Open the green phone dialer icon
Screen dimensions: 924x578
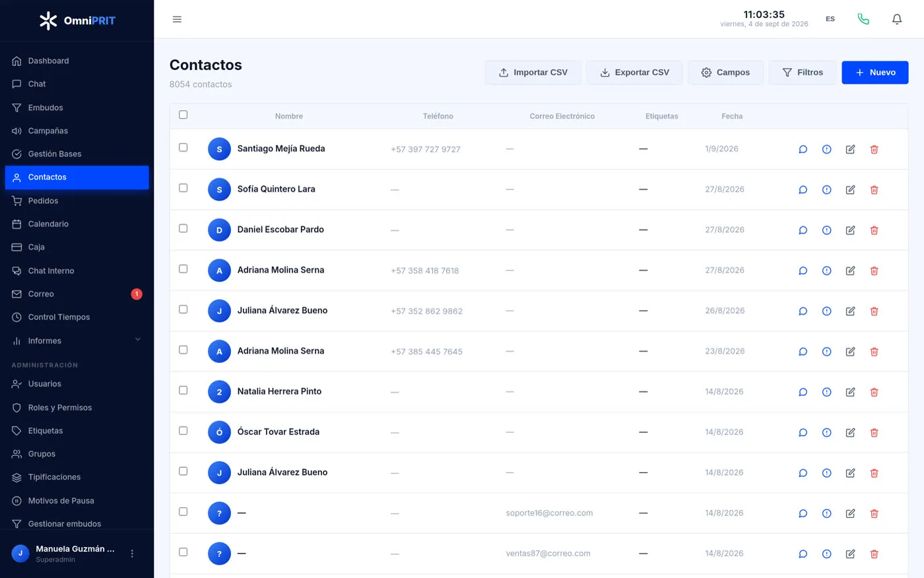[863, 19]
